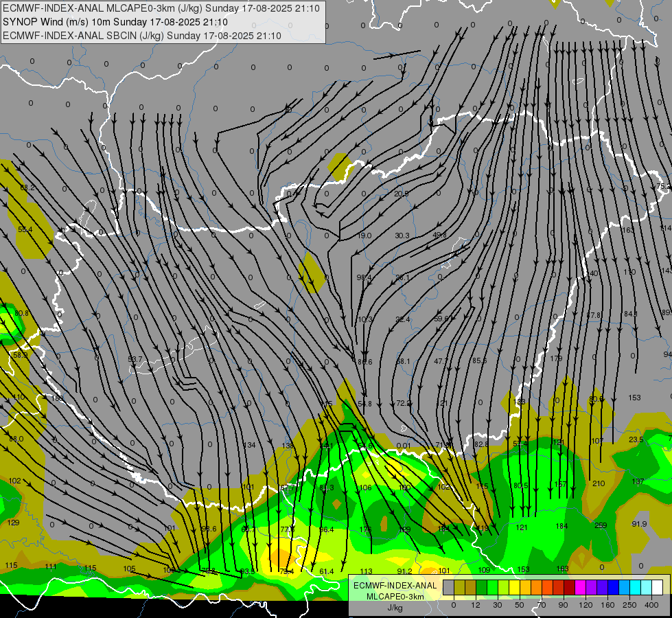The image size is (672, 618).
Task: Click the magenta swatch in the legend
Action: 580,587
